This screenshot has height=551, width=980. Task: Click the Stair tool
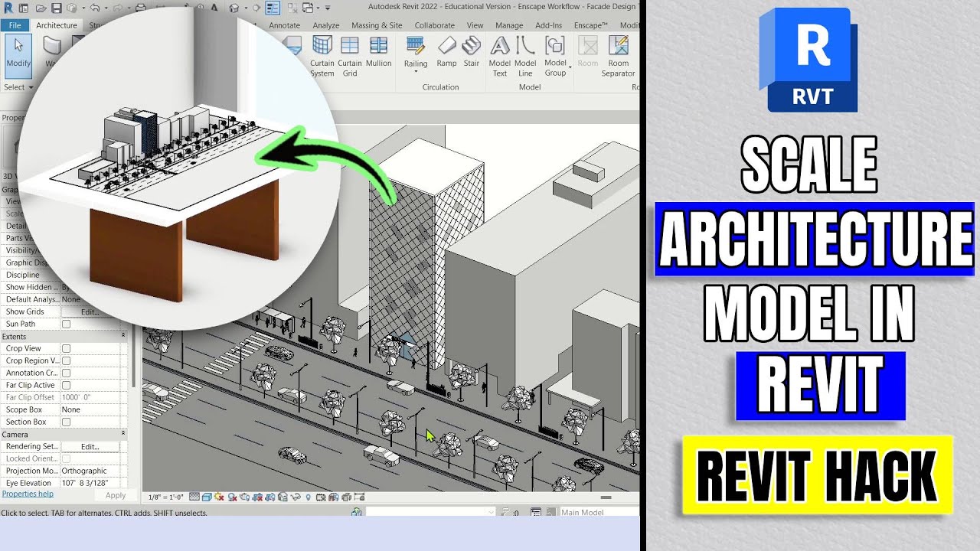point(472,51)
